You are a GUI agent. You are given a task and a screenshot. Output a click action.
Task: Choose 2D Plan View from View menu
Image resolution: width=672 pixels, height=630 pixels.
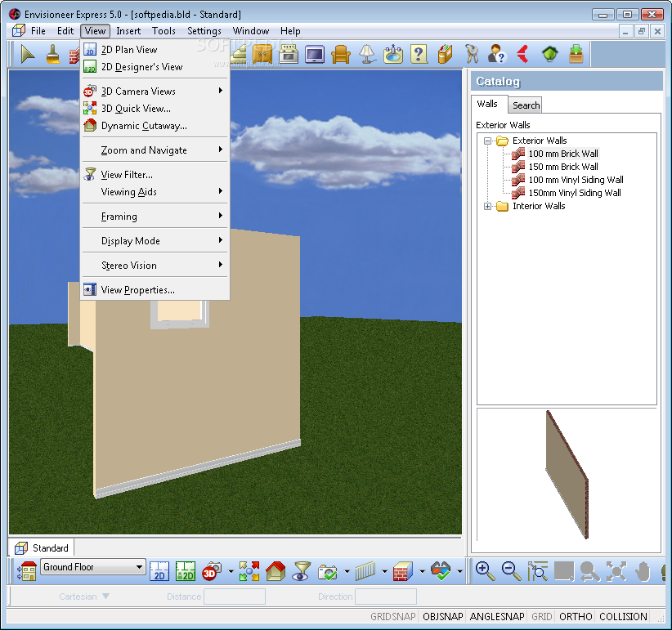point(155,50)
